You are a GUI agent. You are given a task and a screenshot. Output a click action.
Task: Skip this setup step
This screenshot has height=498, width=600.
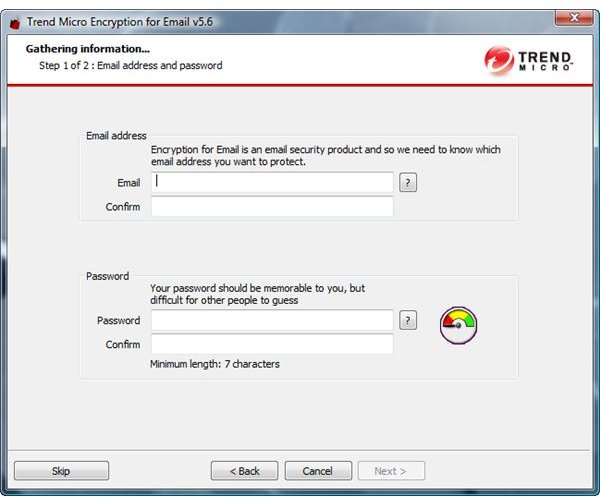[62, 471]
